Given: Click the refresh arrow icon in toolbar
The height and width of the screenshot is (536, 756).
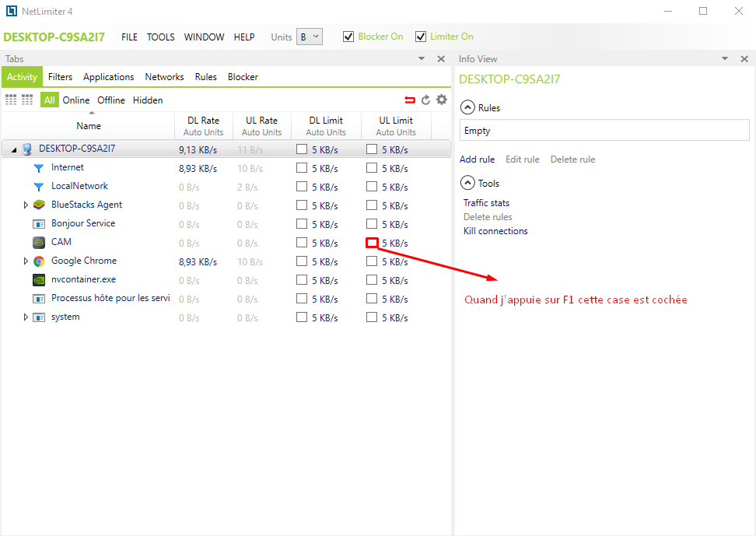Looking at the screenshot, I should (425, 100).
